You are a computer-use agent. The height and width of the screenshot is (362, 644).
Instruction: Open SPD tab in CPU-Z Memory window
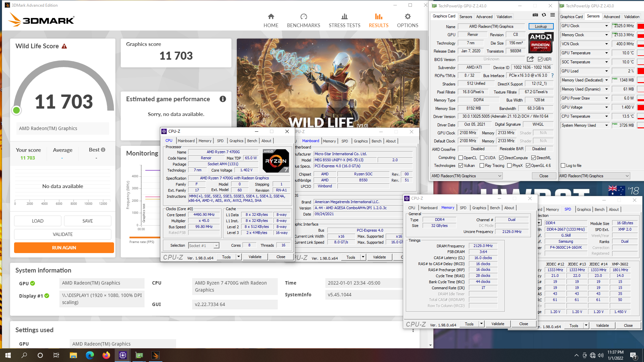463,208
